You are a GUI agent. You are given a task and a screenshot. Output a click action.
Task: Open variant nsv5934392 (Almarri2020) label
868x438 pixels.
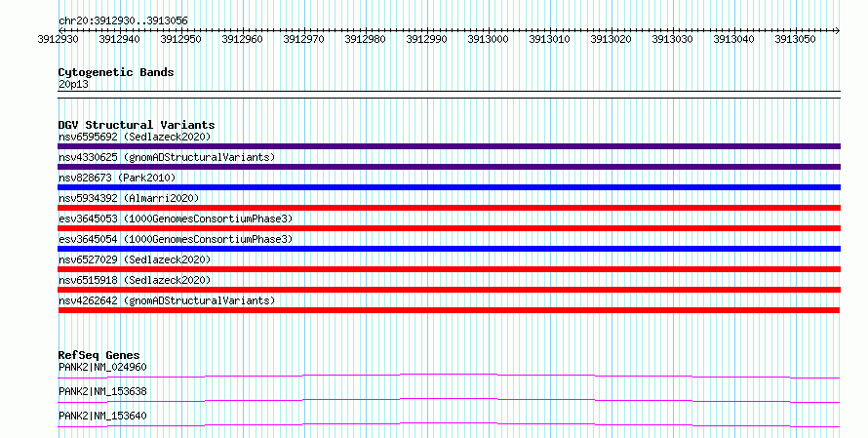[x=129, y=198]
